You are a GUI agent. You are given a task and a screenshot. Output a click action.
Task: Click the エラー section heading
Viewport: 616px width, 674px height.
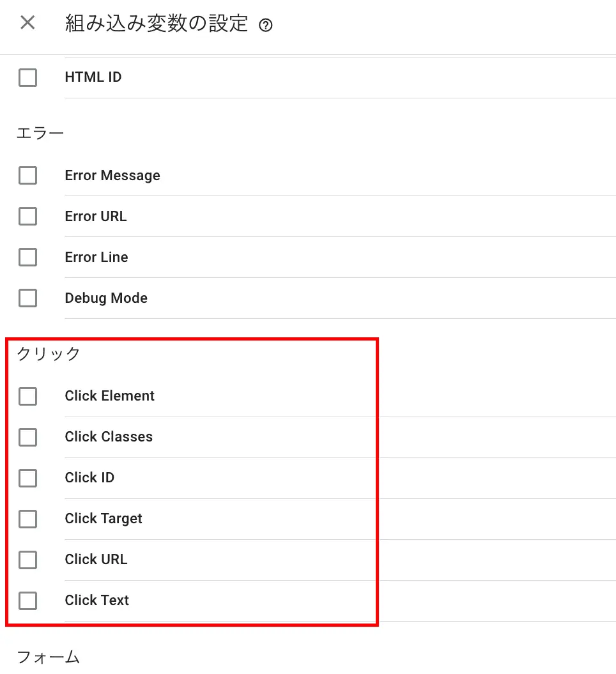[40, 134]
